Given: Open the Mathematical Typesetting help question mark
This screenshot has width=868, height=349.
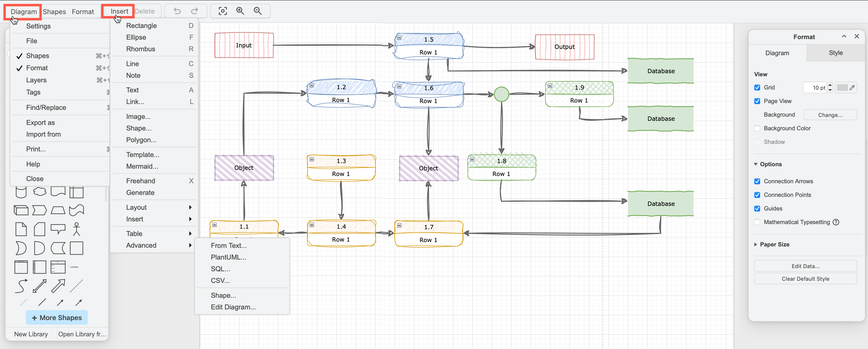Looking at the screenshot, I should pos(836,222).
